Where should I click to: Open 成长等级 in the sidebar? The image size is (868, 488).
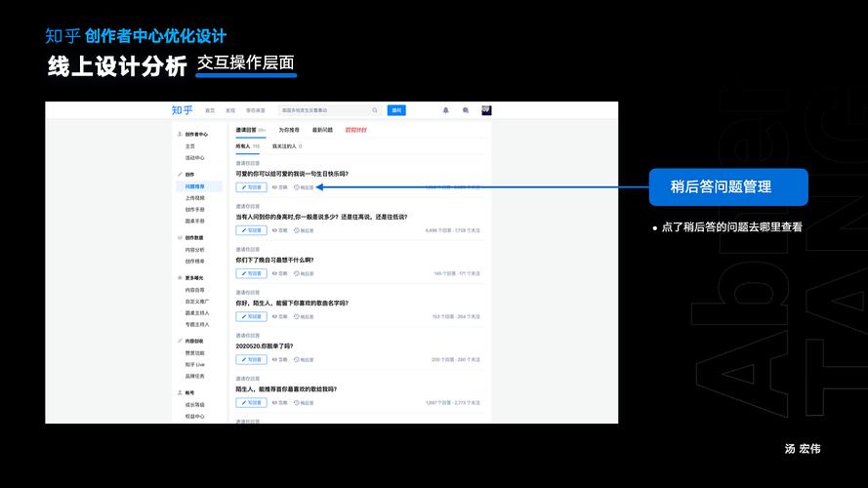pos(195,405)
